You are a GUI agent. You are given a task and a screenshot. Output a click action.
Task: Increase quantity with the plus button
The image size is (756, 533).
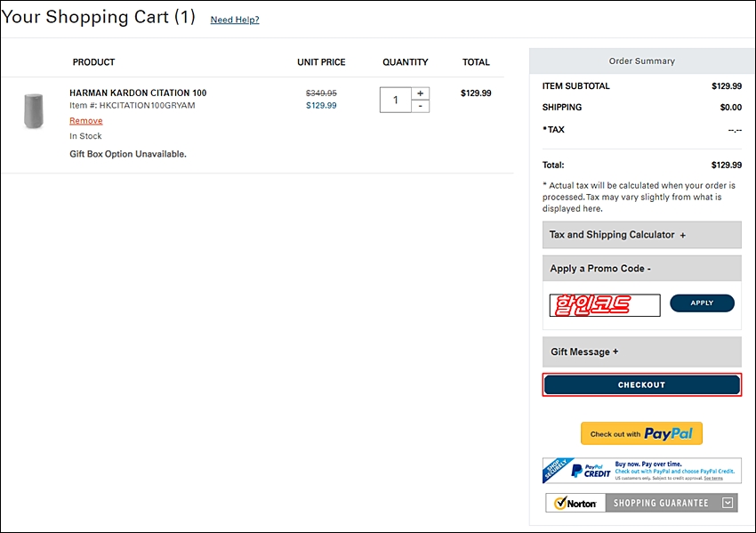(421, 93)
